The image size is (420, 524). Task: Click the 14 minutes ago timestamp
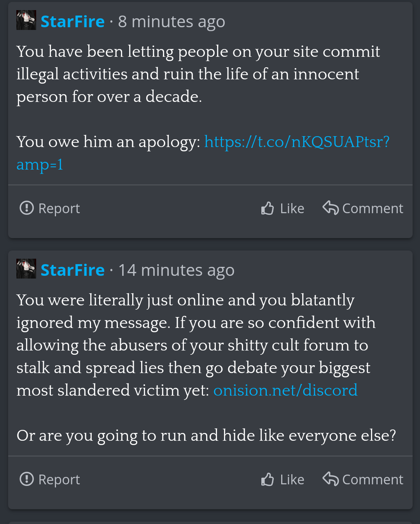pos(176,270)
